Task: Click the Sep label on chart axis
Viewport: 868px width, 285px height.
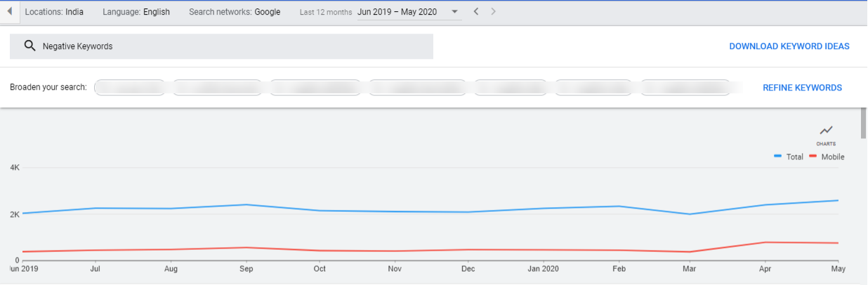Action: tap(245, 268)
